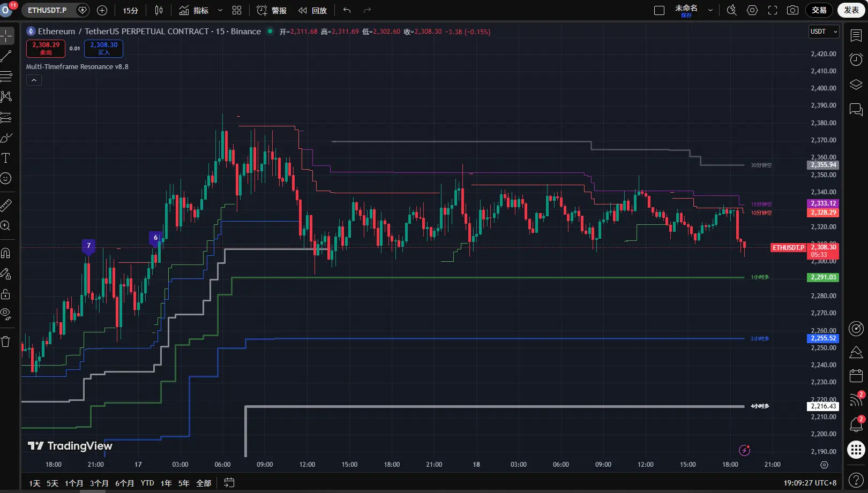Open the layout setup square icon
This screenshot has width=868, height=493.
coord(660,10)
